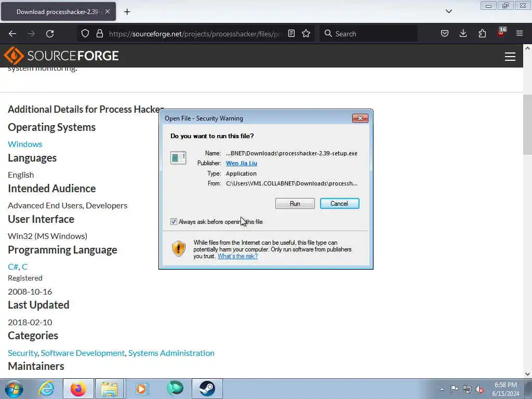Select the 2018-02-10 last updated date
Screen dimensions: 532x399
(30, 322)
